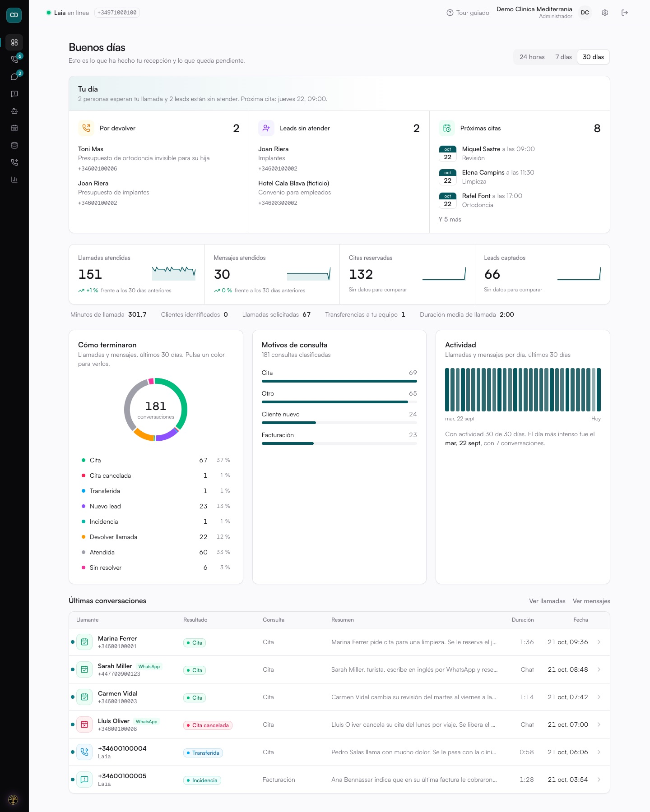
Task: Click the Y 5 más text
Action: [x=450, y=219]
